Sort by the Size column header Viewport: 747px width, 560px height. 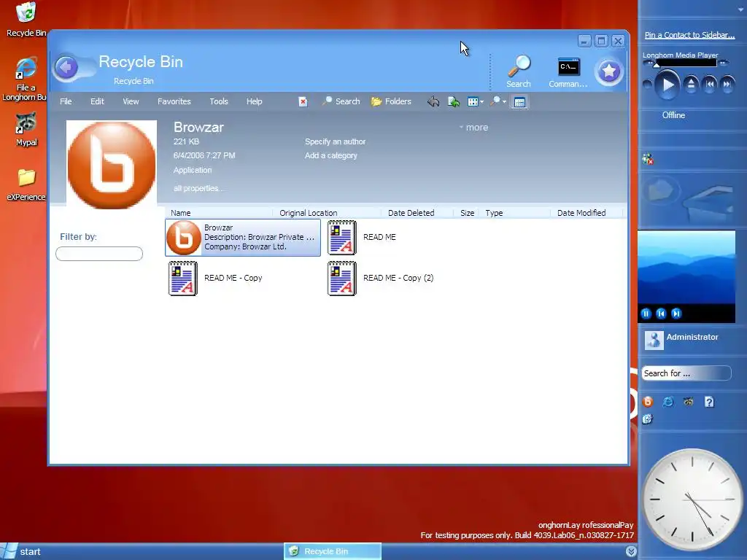tap(467, 213)
